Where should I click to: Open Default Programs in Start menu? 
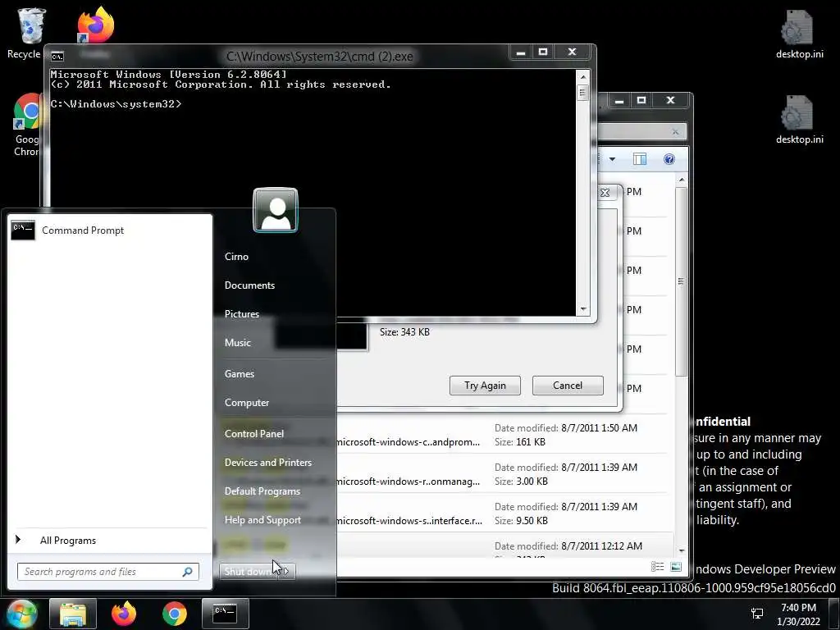point(262,491)
